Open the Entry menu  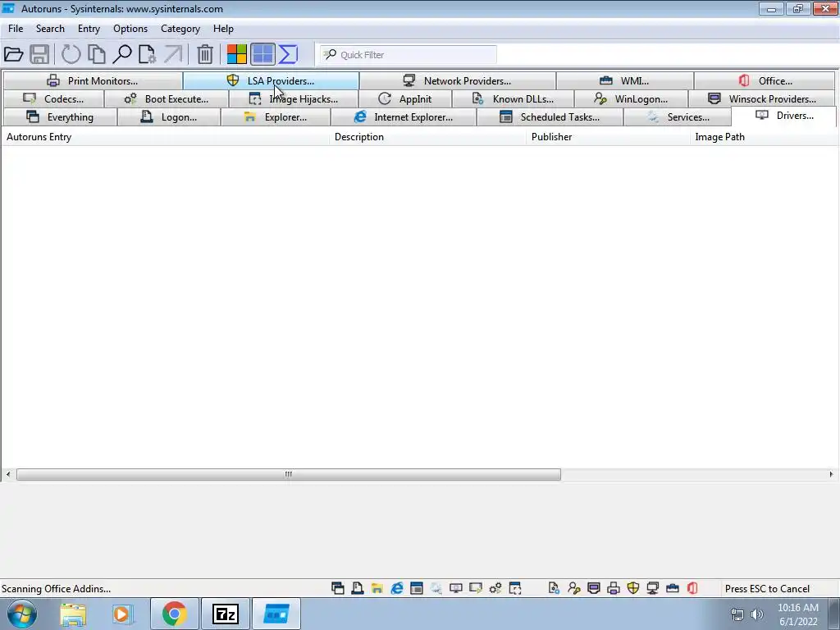pyautogui.click(x=89, y=29)
